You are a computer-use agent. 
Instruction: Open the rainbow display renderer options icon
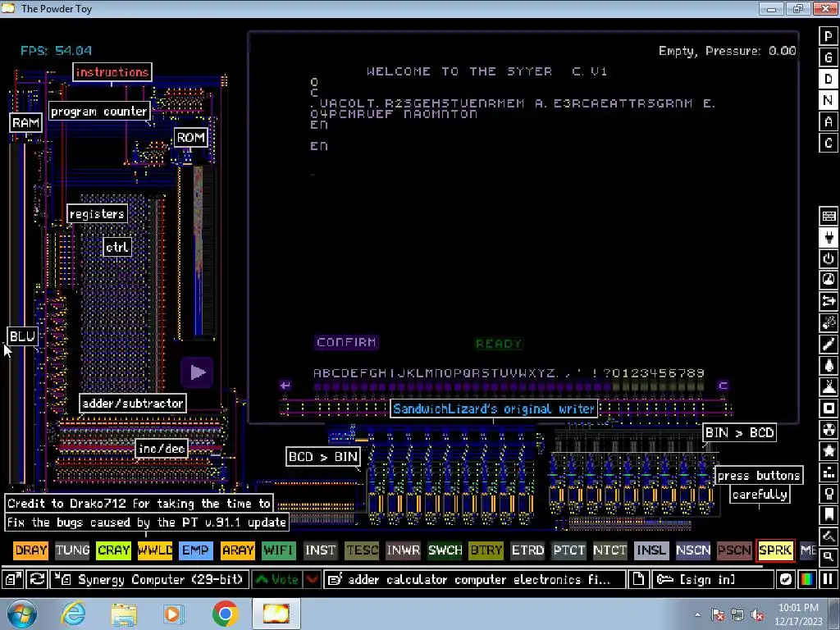807,579
